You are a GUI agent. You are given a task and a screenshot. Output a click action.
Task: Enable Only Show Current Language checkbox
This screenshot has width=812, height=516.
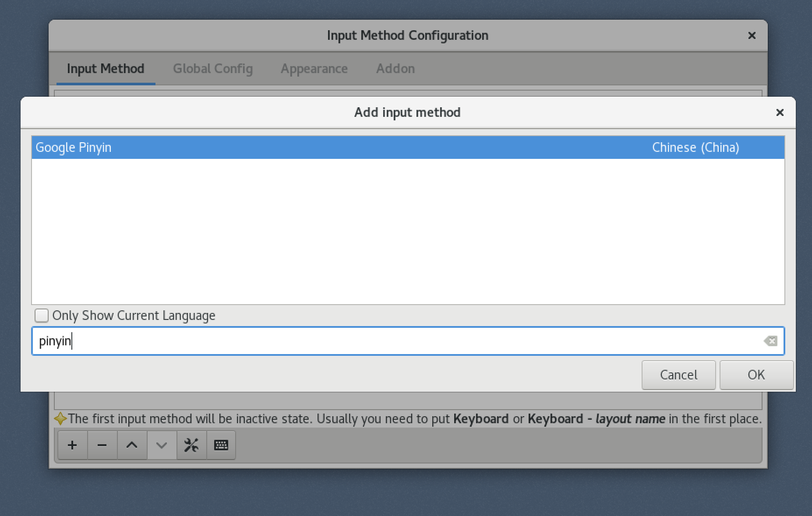tap(42, 316)
